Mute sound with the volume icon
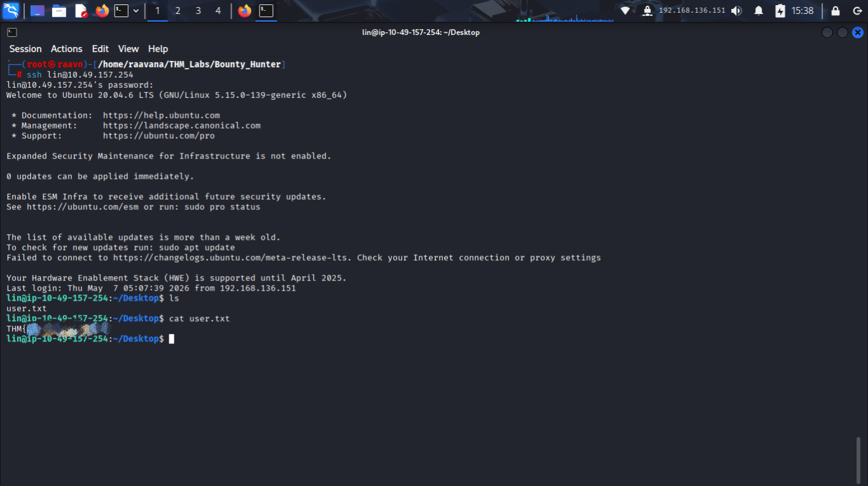 pyautogui.click(x=736, y=11)
